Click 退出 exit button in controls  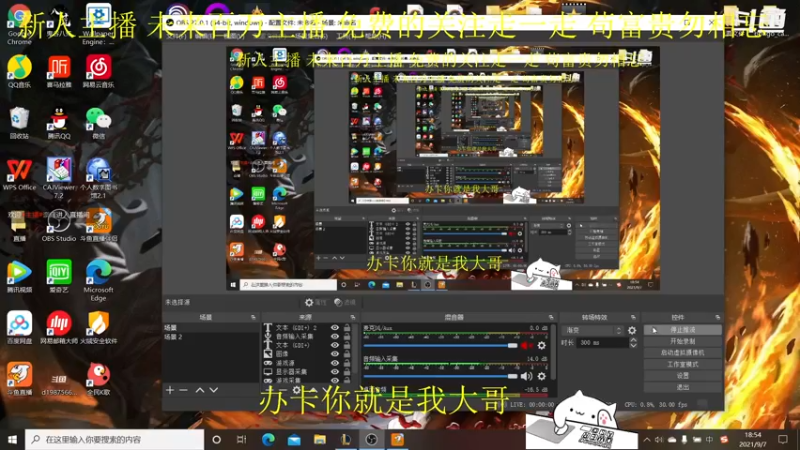[683, 387]
